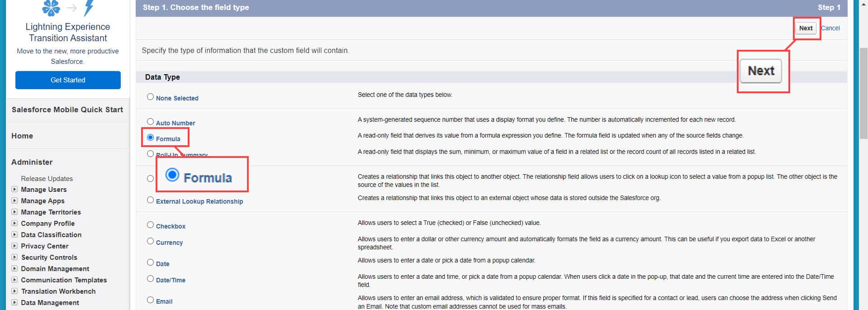Expand the Communication Templates arrow

pyautogui.click(x=14, y=280)
